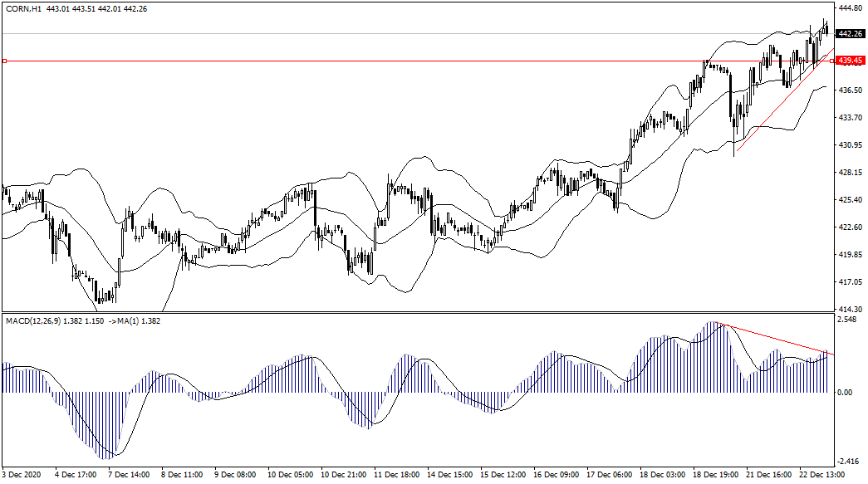Click the red 439.45 price level label
The width and height of the screenshot is (868, 484).
click(x=850, y=61)
